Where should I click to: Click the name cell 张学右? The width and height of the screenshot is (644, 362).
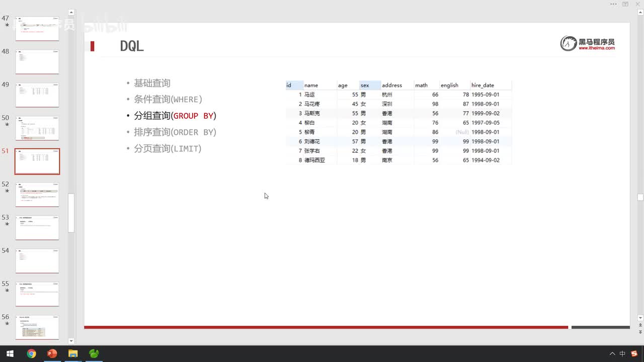tap(312, 151)
